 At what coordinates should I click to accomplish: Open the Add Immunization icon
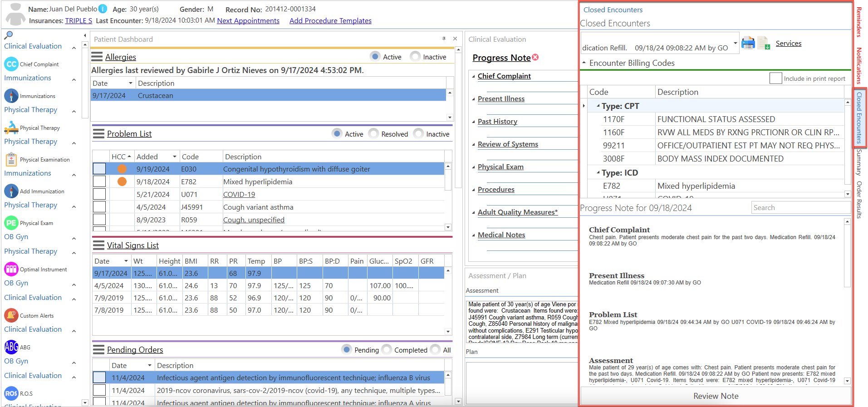[x=11, y=191]
